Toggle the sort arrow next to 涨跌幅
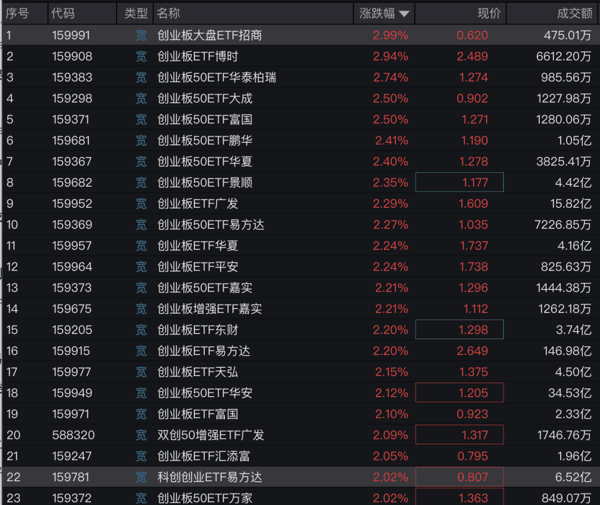The height and width of the screenshot is (505, 600). click(404, 14)
